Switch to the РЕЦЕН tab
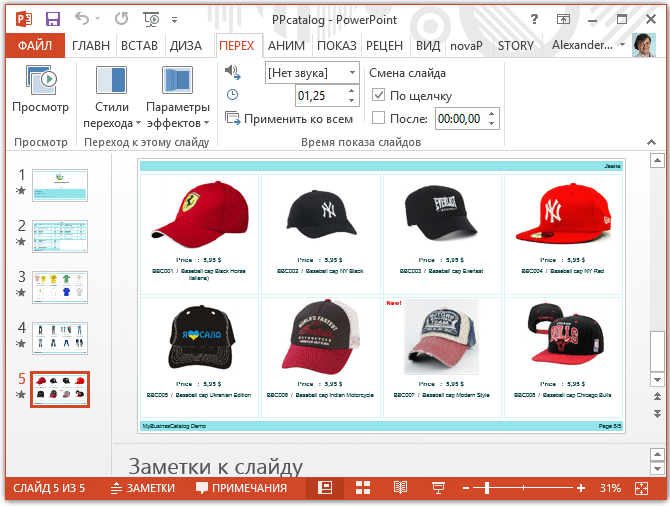670x506 pixels. coord(385,45)
